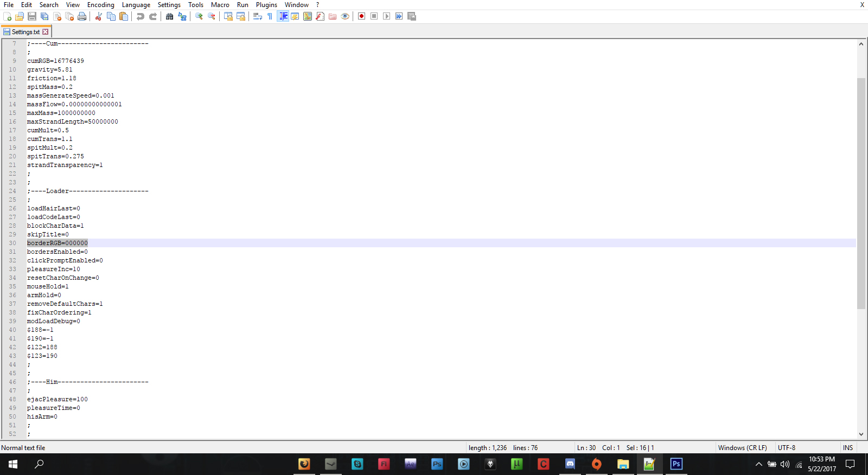Toggle the Word wrap toolbar button

click(258, 16)
